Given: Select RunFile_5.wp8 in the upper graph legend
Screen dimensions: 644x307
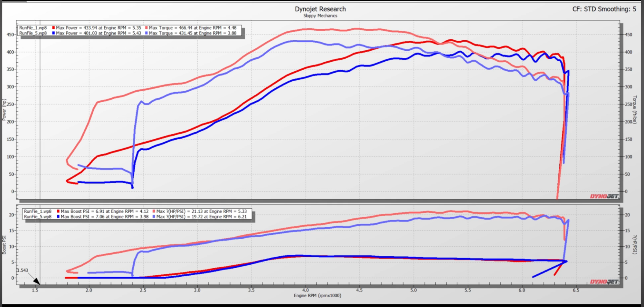Looking at the screenshot, I should 33,33.
